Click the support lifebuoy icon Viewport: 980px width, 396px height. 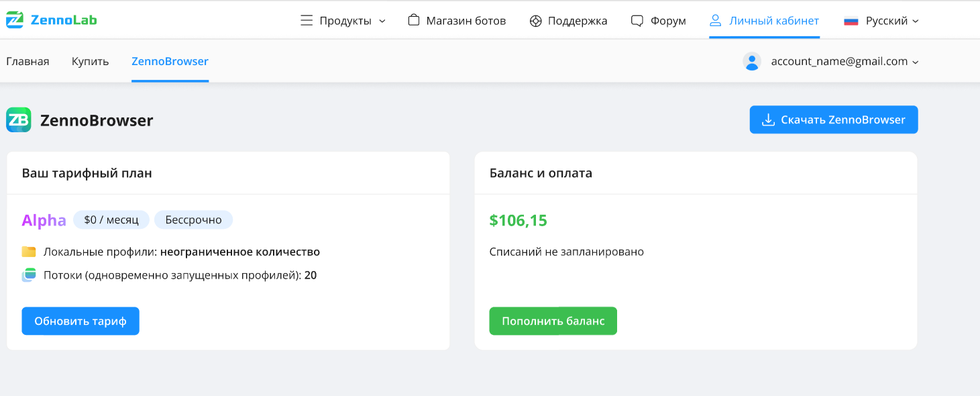click(x=535, y=21)
